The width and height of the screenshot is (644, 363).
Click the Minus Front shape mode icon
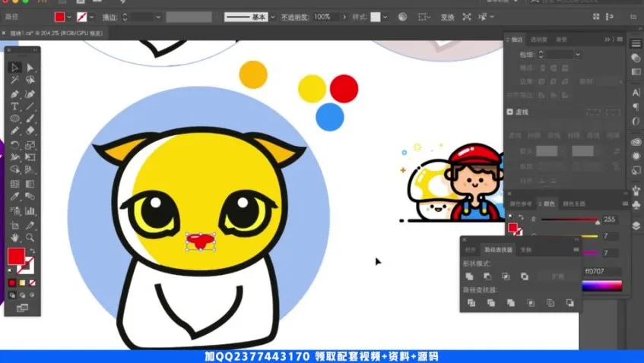tap(488, 276)
